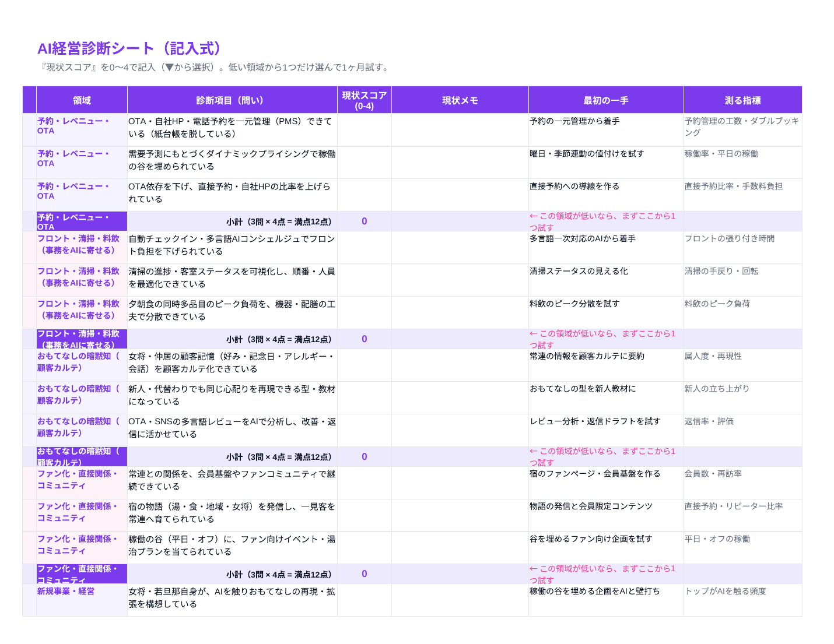Screen dimensions: 834x644
Task: Select the 現状メモ column header
Action: (460, 100)
